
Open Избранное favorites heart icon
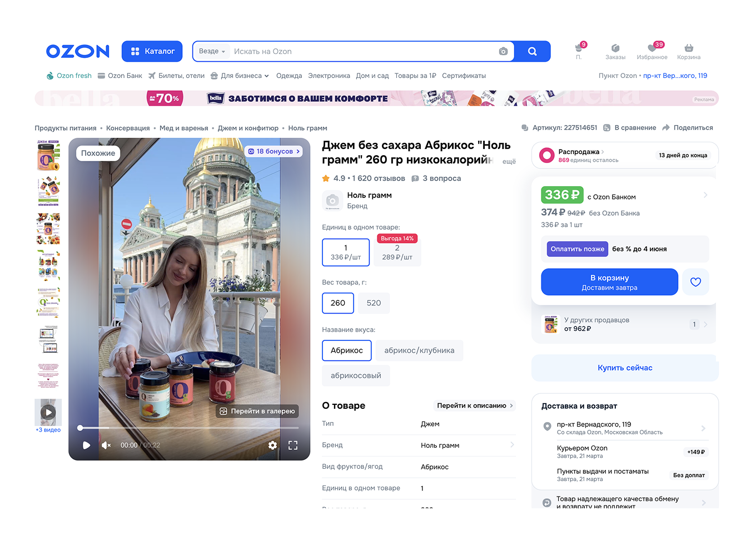pos(652,51)
